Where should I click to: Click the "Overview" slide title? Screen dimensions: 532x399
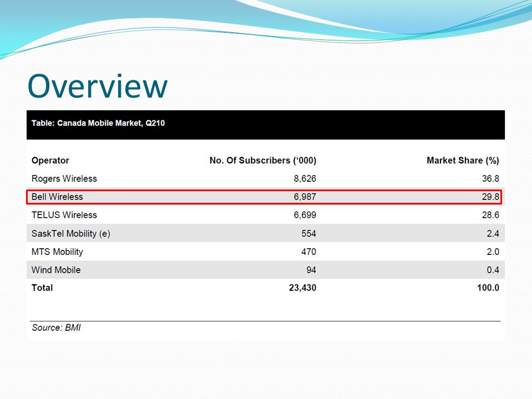tap(98, 86)
